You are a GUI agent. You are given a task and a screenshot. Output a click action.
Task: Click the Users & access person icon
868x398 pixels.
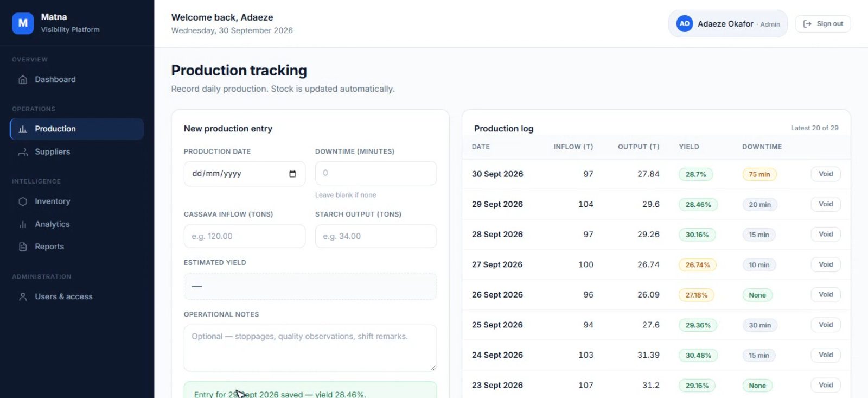(23, 296)
